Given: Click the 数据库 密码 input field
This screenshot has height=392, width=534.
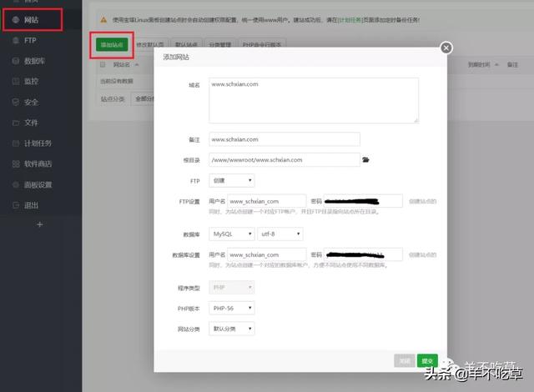Looking at the screenshot, I should click(x=363, y=254).
